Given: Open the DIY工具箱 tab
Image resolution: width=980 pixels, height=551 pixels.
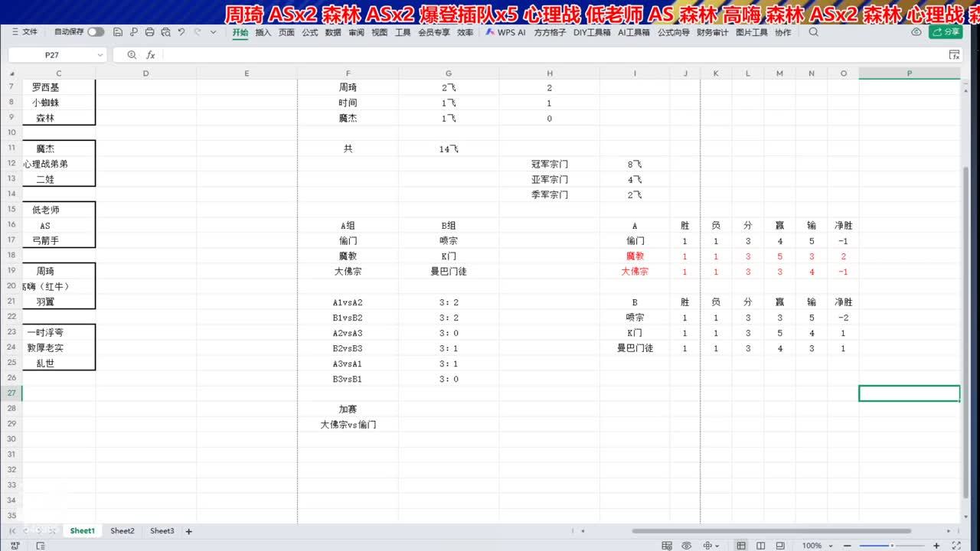Looking at the screenshot, I should 593,33.
